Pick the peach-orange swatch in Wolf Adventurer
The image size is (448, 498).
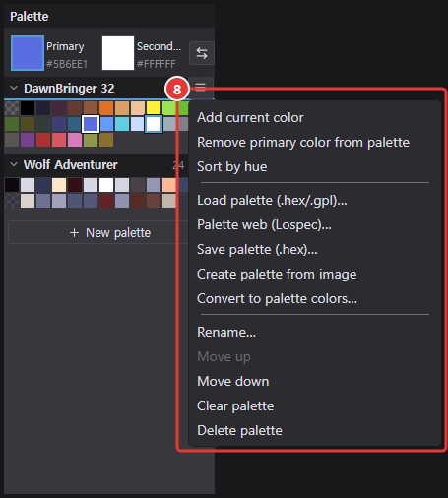coord(169,185)
